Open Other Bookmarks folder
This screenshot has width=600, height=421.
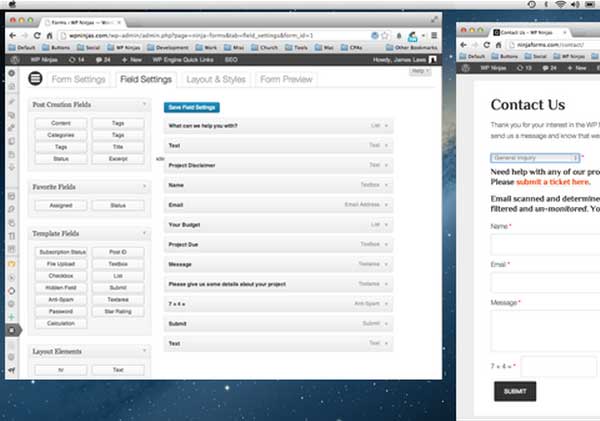(x=412, y=47)
